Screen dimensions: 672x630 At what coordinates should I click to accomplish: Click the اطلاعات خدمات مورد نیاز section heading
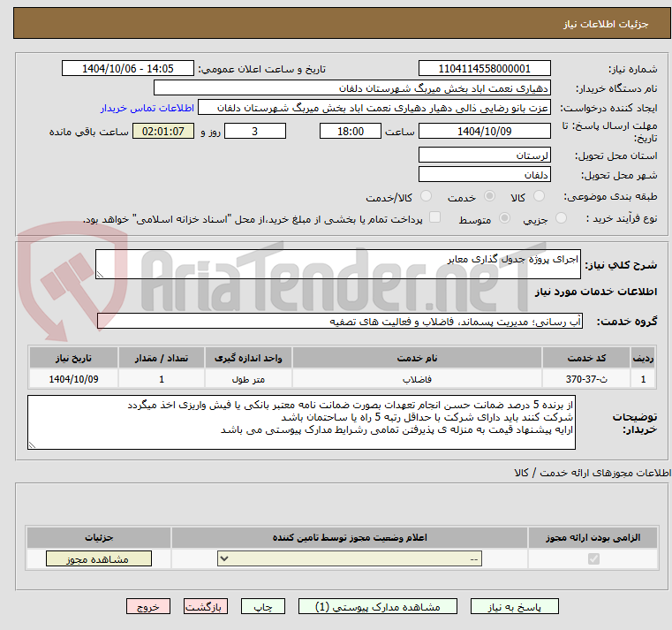tap(596, 292)
